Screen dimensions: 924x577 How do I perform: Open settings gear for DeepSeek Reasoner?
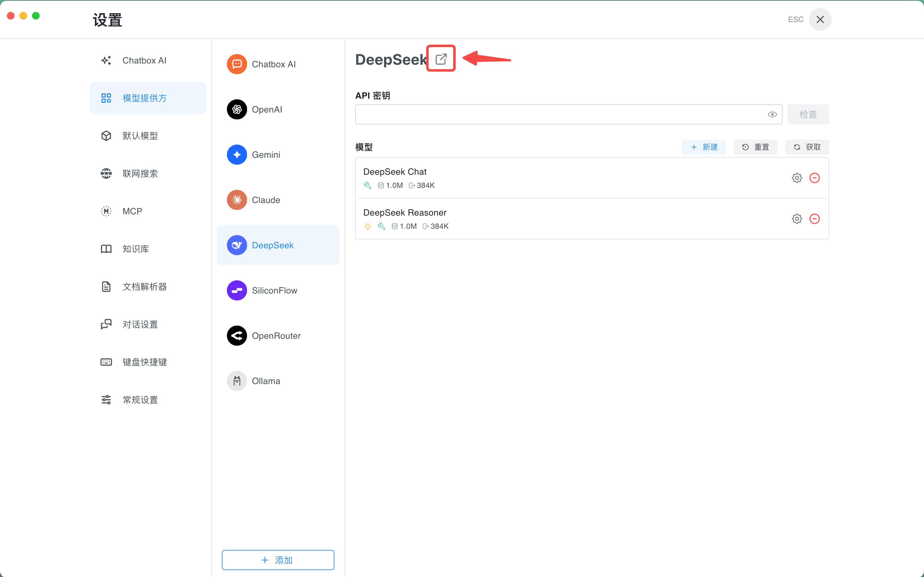pos(796,219)
